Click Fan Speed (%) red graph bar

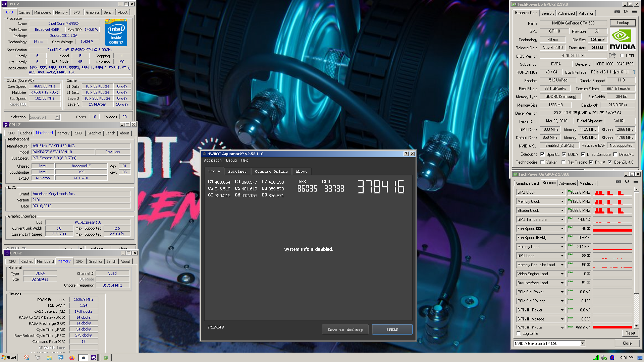pos(612,230)
